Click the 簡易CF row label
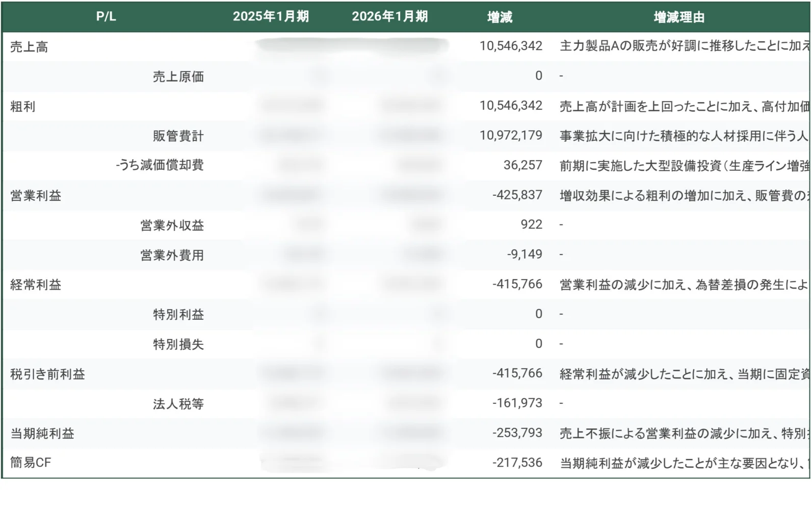Viewport: 812px width, 510px height. tap(31, 463)
